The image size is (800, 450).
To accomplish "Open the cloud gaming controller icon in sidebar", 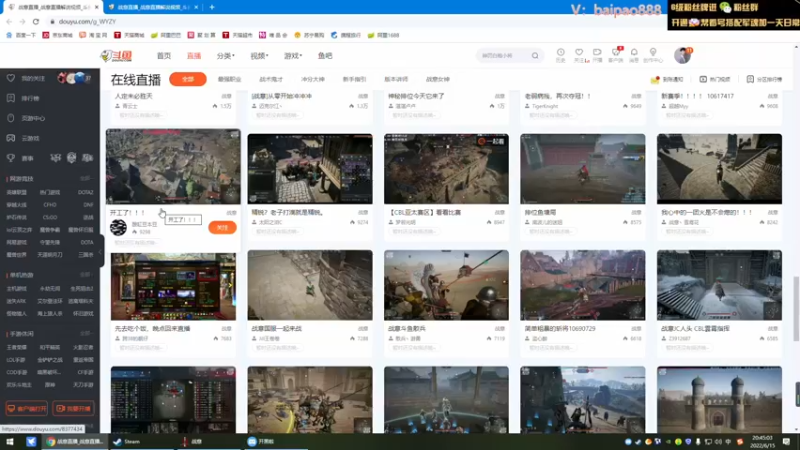I will point(11,138).
